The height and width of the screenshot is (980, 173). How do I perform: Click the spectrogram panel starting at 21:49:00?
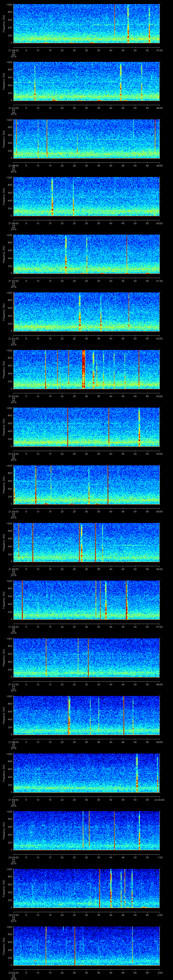point(87,197)
